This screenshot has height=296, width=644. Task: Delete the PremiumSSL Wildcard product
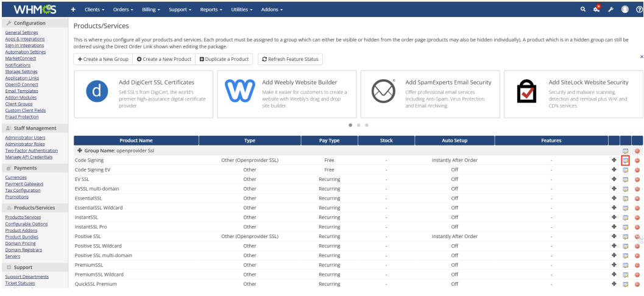click(637, 275)
